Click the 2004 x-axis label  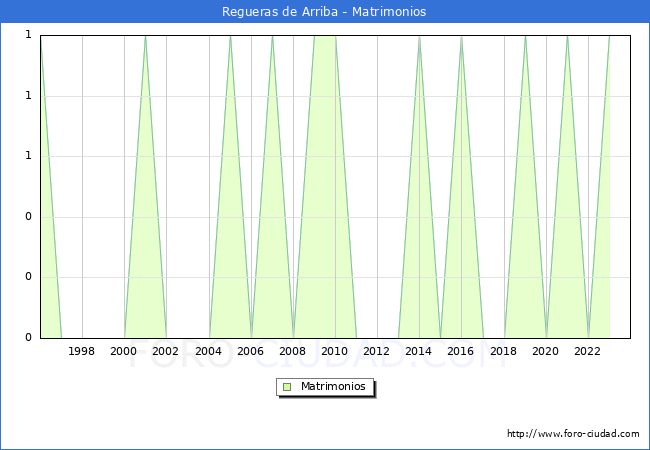click(x=208, y=351)
